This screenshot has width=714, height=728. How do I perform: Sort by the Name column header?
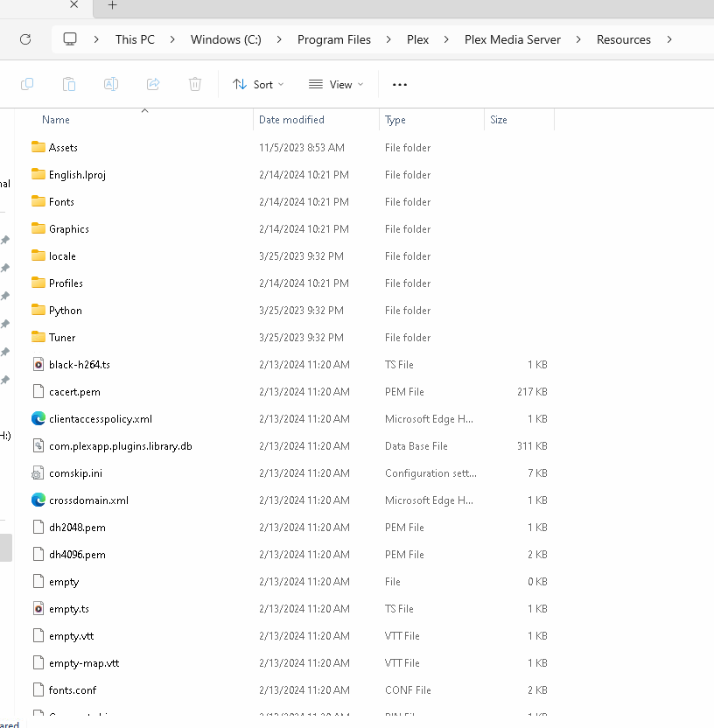(x=56, y=120)
